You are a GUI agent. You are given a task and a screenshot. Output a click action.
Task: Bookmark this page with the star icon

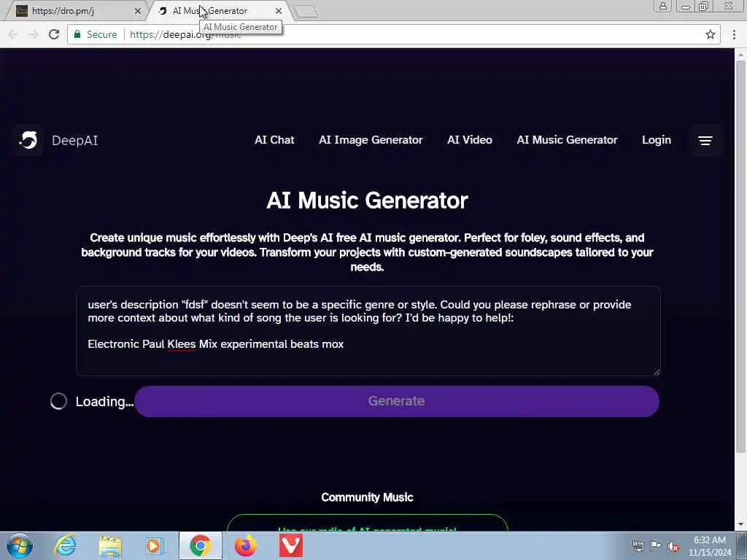pos(711,34)
